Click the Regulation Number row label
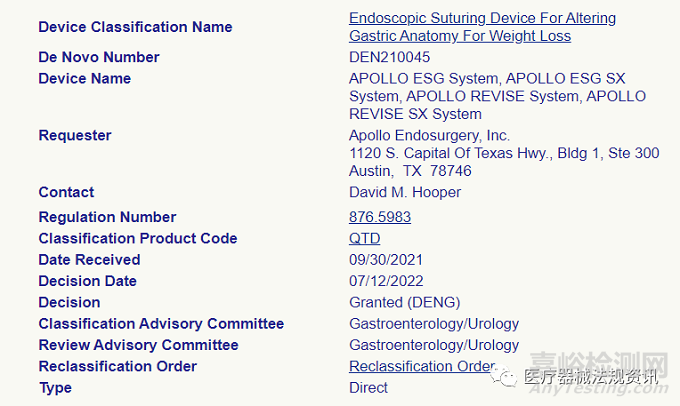 (107, 217)
